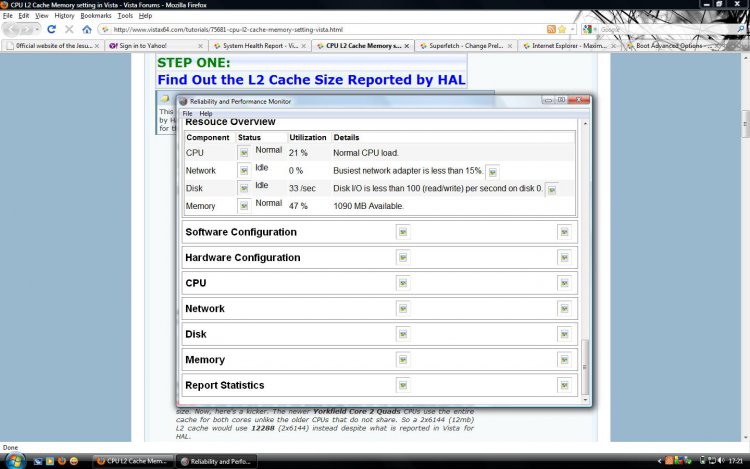Click icon after Disk I/O details text

[x=551, y=190]
